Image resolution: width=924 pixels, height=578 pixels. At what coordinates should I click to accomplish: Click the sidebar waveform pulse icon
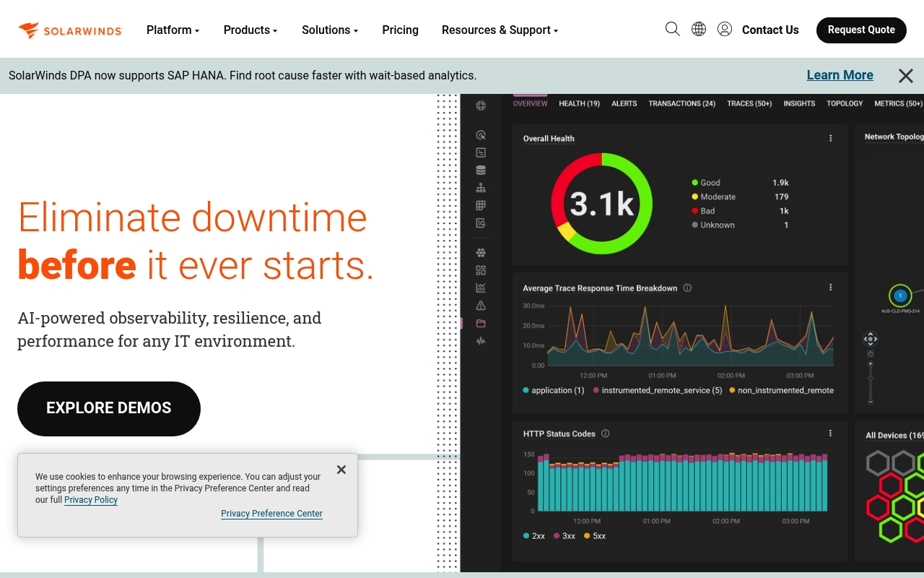tap(481, 341)
